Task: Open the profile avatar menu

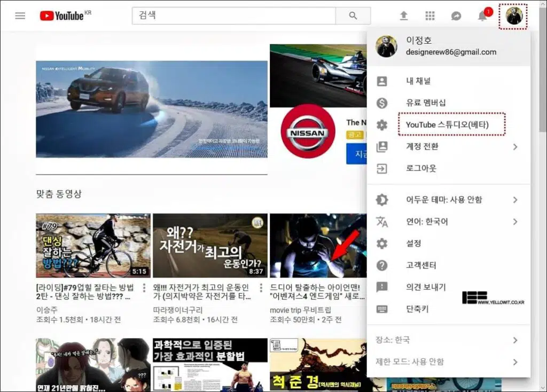Action: (512, 15)
